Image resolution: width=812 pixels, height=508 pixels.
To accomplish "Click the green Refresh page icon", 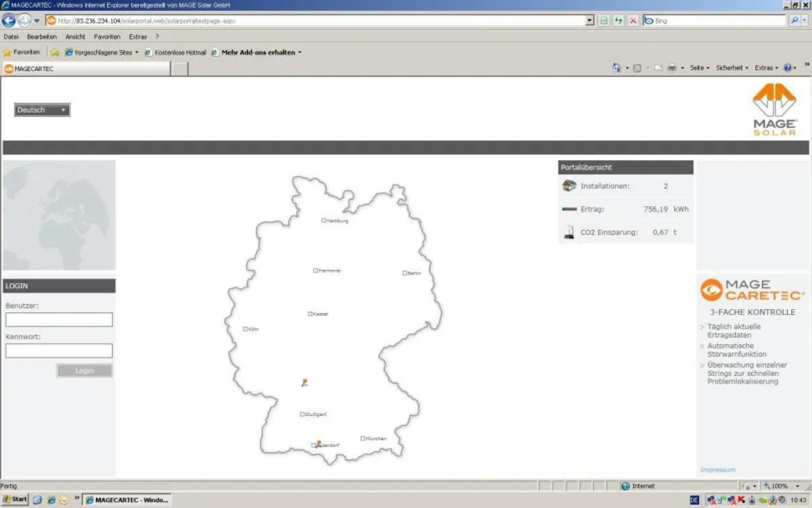I will (x=618, y=21).
